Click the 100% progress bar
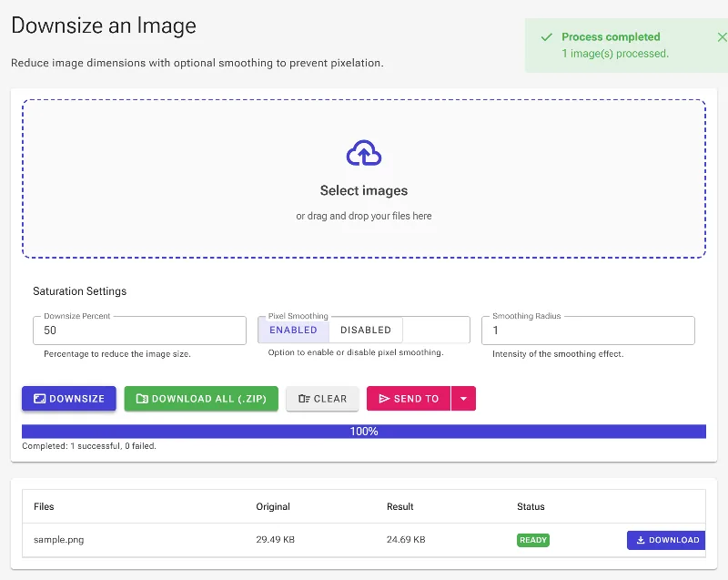Screen dimensions: 728x580 pos(363,432)
